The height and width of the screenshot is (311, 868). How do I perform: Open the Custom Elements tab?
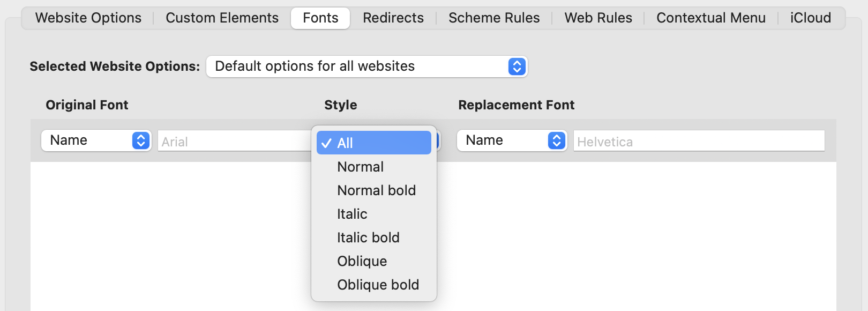tap(222, 18)
